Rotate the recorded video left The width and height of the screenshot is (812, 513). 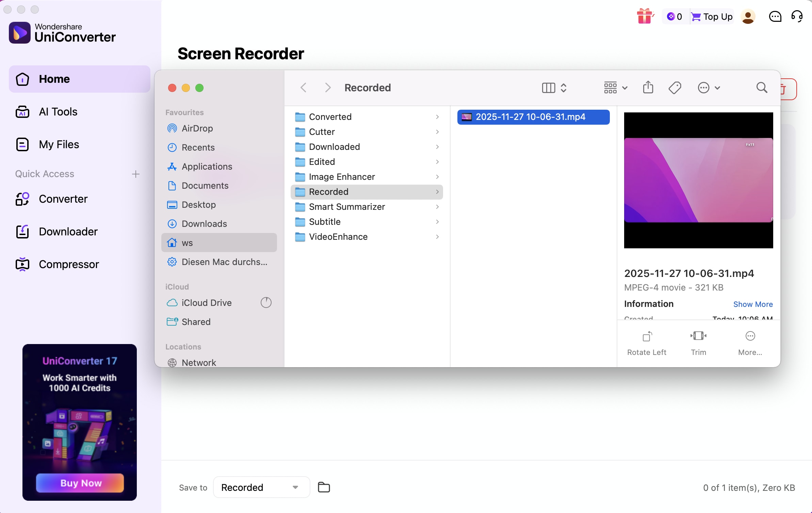646,342
